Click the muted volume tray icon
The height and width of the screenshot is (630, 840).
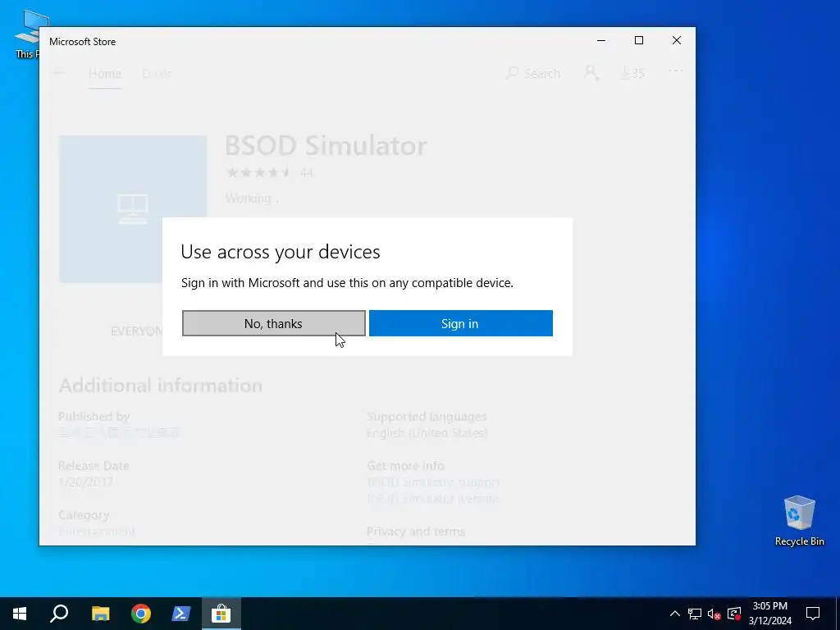click(x=714, y=614)
